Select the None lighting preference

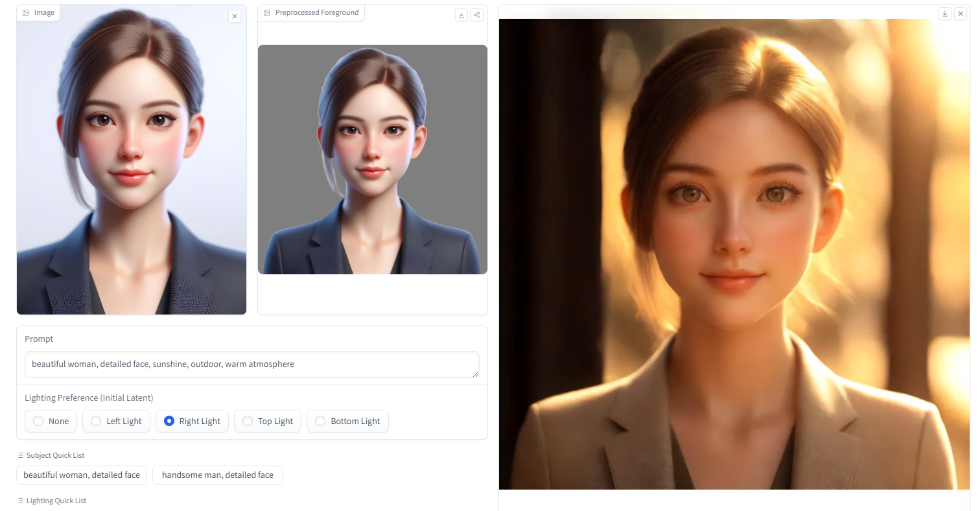pyautogui.click(x=38, y=421)
